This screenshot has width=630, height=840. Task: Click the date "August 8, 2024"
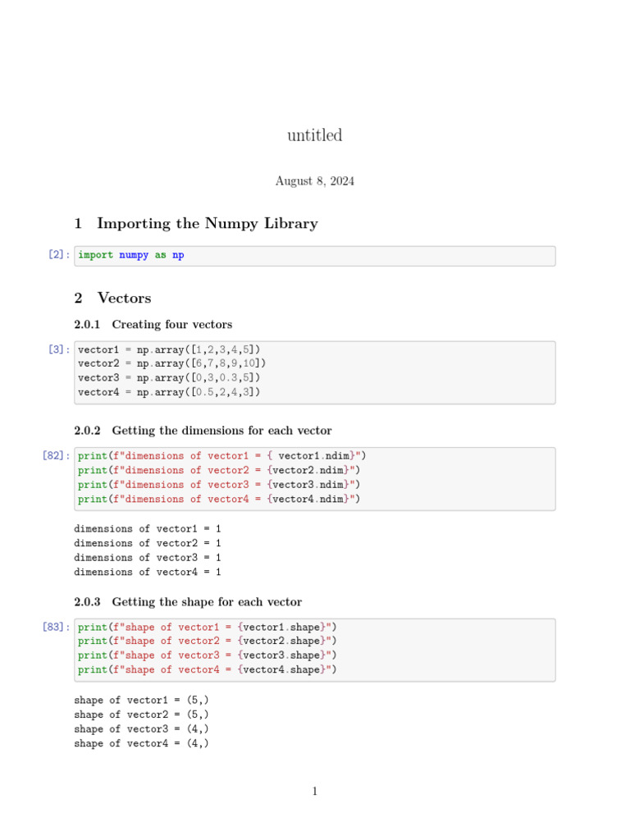(314, 181)
